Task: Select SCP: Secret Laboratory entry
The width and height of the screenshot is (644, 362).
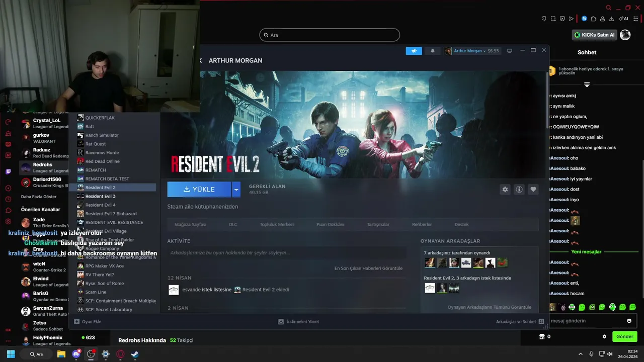Action: (x=117, y=310)
